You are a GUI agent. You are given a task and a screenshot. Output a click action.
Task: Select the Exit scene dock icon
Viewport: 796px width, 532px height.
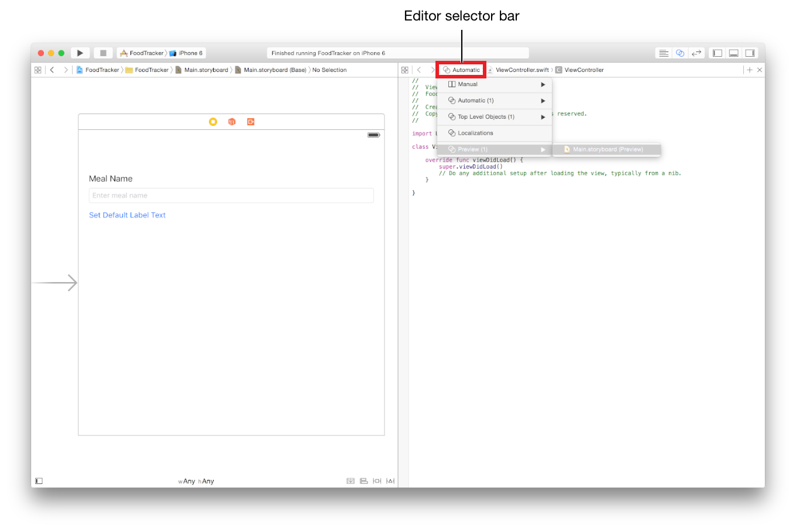[x=251, y=122]
